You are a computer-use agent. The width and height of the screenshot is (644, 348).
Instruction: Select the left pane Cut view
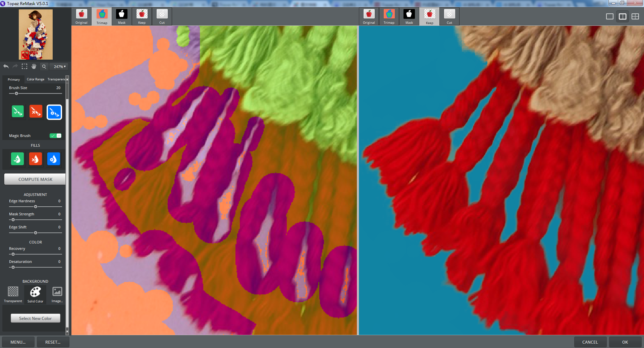[162, 16]
